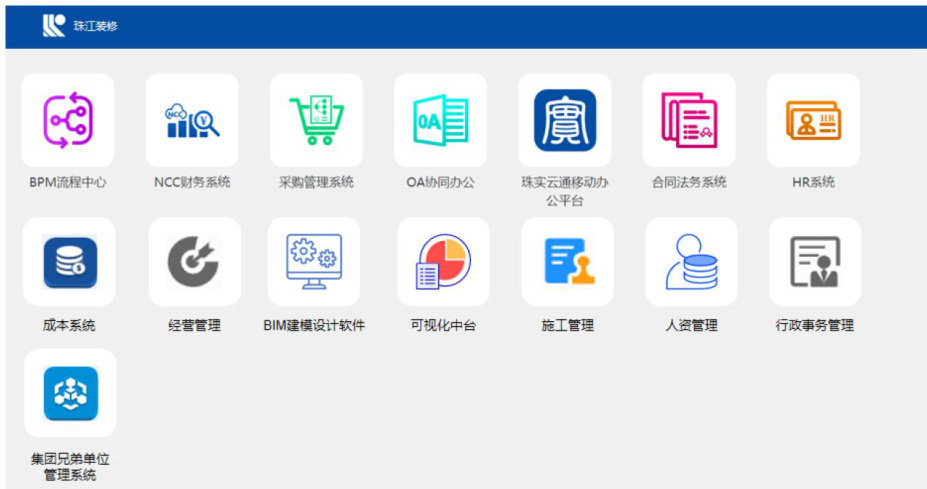The height and width of the screenshot is (489, 927).
Task: Launch the NCC财务系统 icon
Action: coord(192,120)
